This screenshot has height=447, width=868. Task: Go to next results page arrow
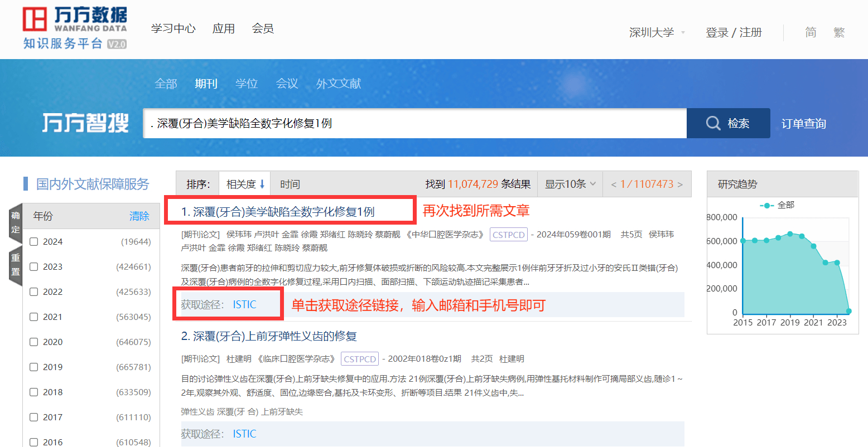pos(680,184)
